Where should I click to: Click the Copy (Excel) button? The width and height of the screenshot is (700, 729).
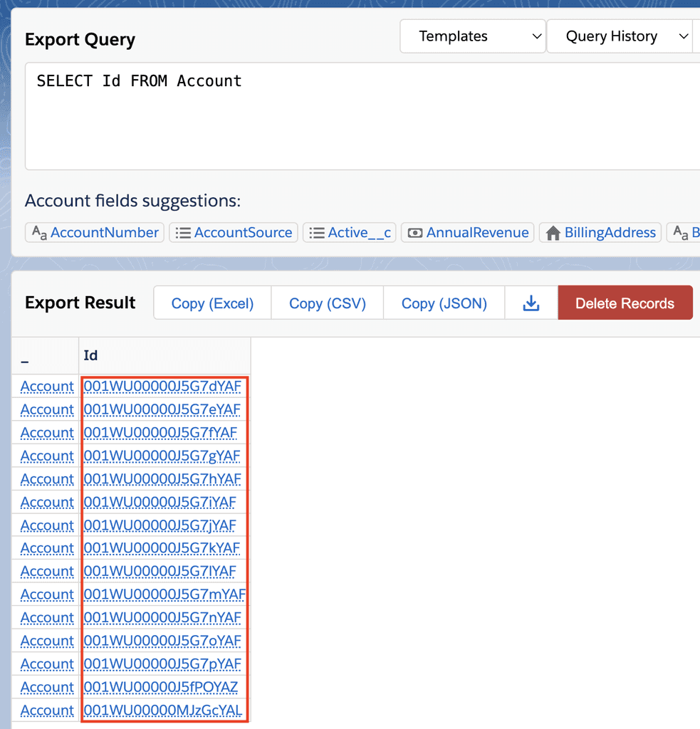(x=211, y=303)
